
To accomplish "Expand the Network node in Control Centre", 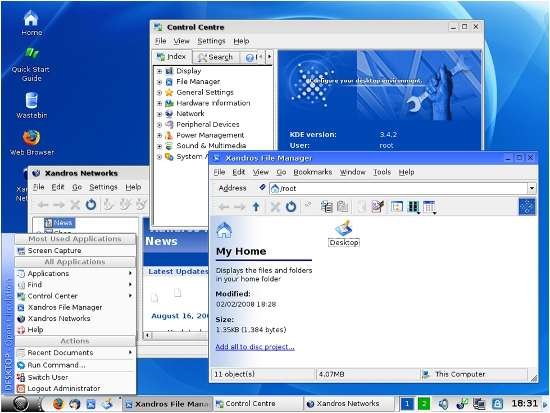I will [159, 114].
